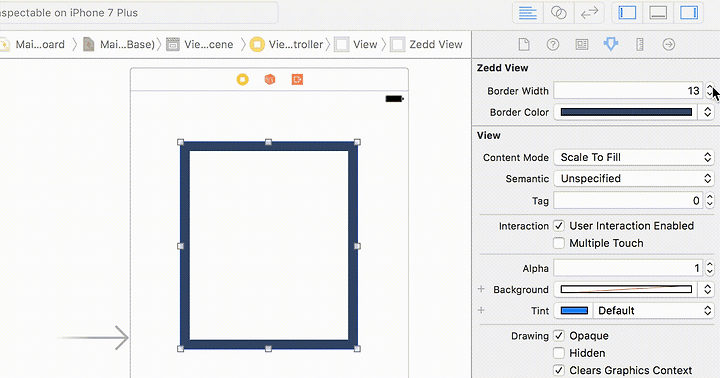Click the Border Width field
Viewport: 720px width, 378px height.
[x=627, y=90]
